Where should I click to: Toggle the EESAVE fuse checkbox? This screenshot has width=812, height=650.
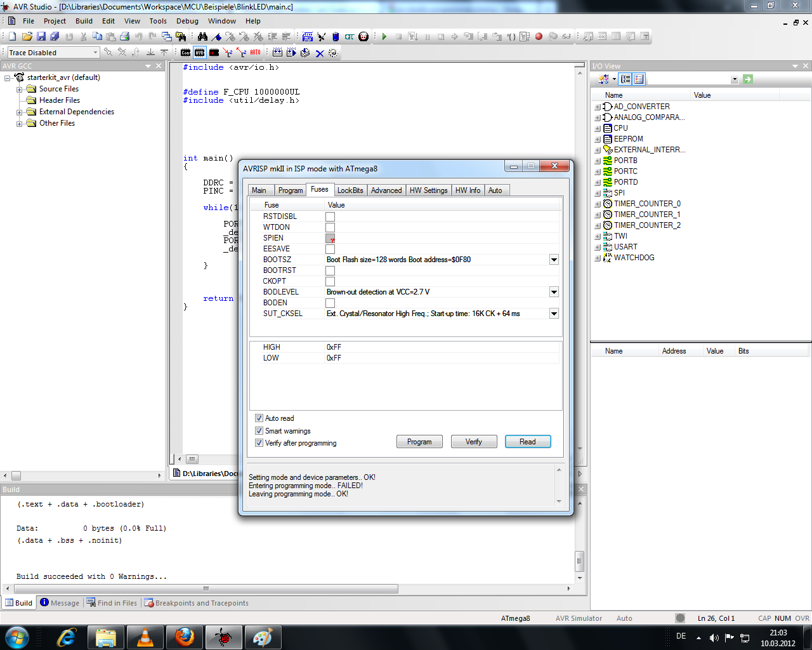click(x=330, y=249)
